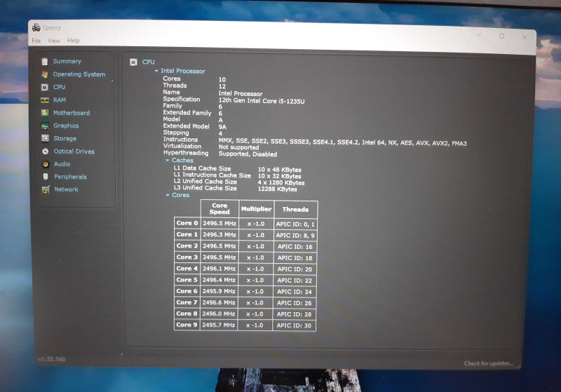Click the Motherboard icon
This screenshot has width=561, height=392.
[x=45, y=113]
